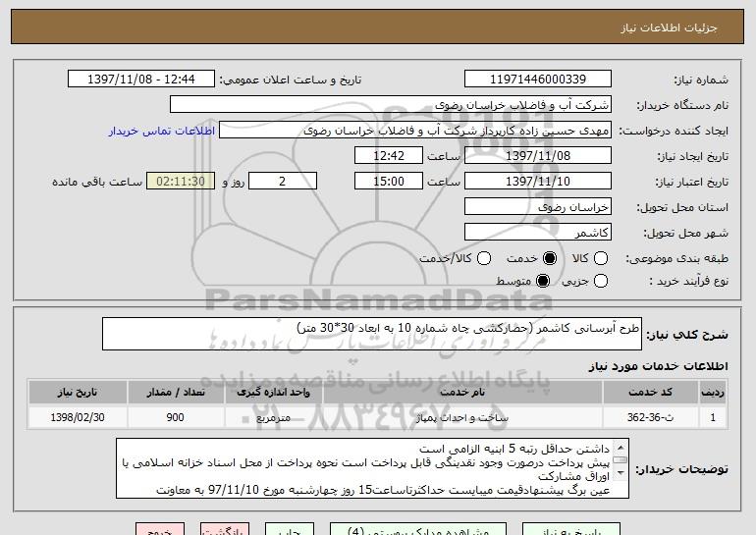The image size is (756, 535).
Task: Click the validity time field 15:00
Action: pos(389,182)
